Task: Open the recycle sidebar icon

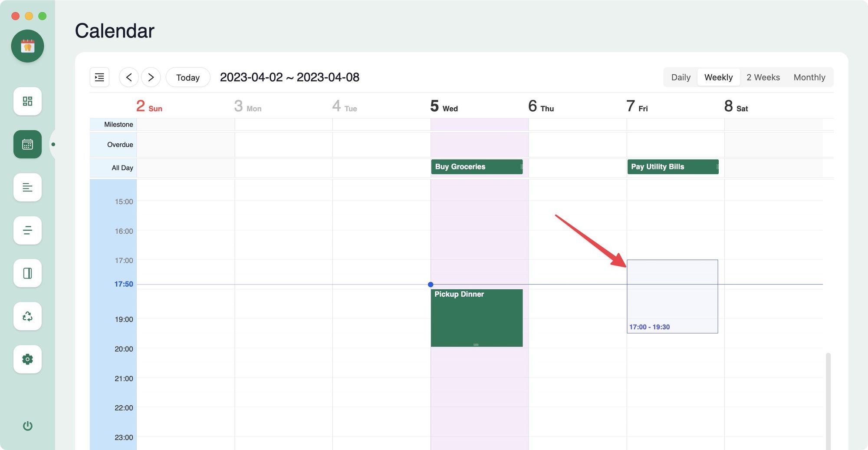Action: click(x=27, y=316)
